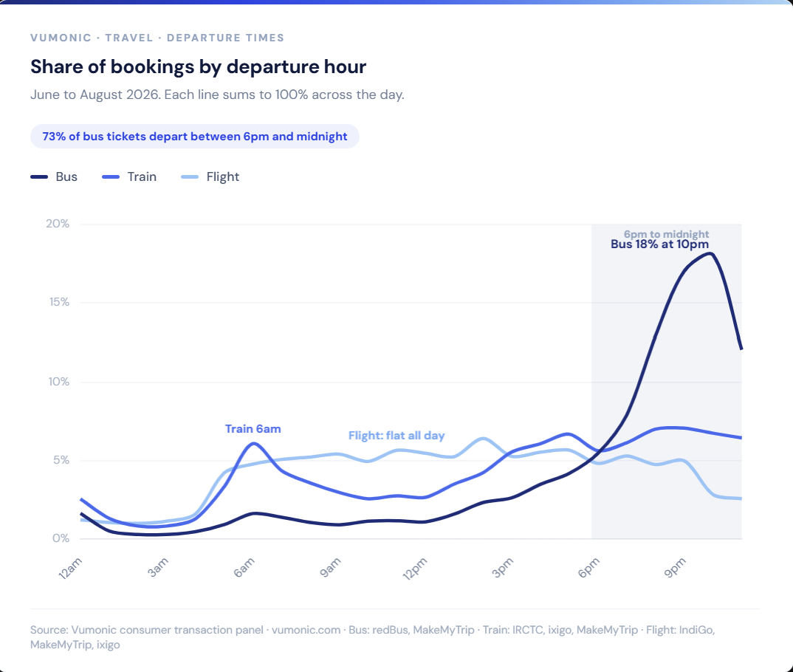Click the 12am x-axis tick label
The width and height of the screenshot is (793, 672).
(70, 569)
